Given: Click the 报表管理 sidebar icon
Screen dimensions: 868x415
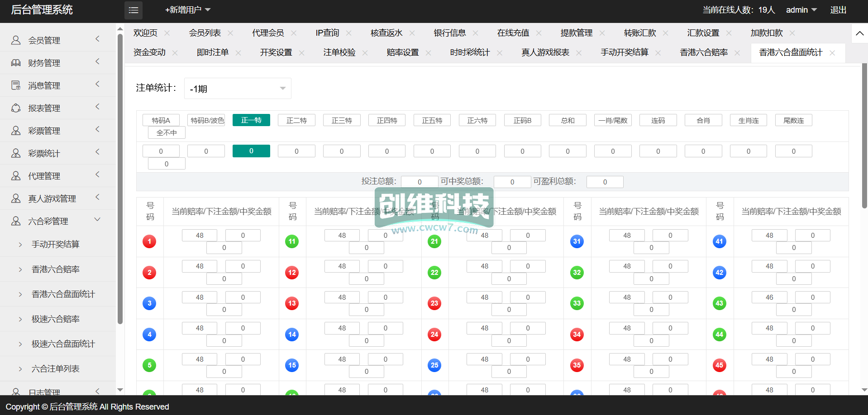Looking at the screenshot, I should [16, 108].
